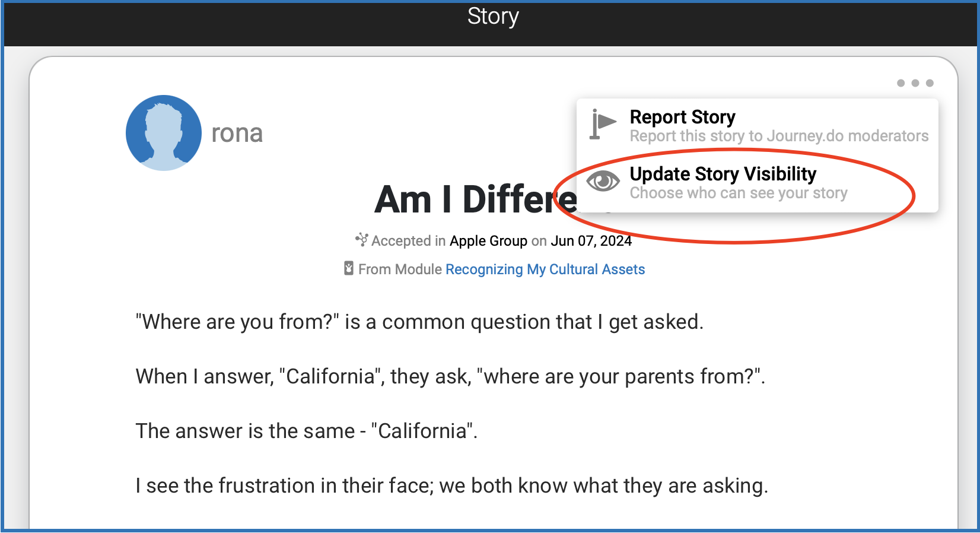Viewport: 980px width, 533px height.
Task: Click the eye icon for story visibility
Action: (x=603, y=181)
